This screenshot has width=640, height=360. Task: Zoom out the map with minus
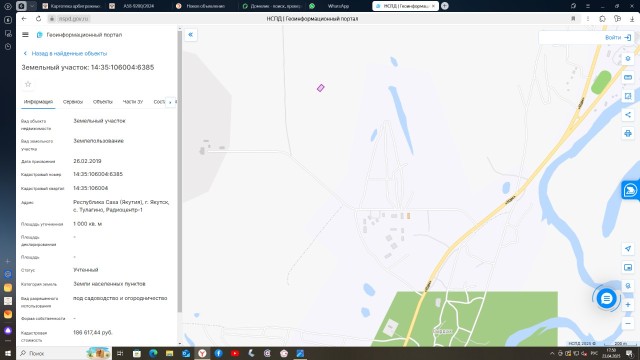click(x=628, y=324)
